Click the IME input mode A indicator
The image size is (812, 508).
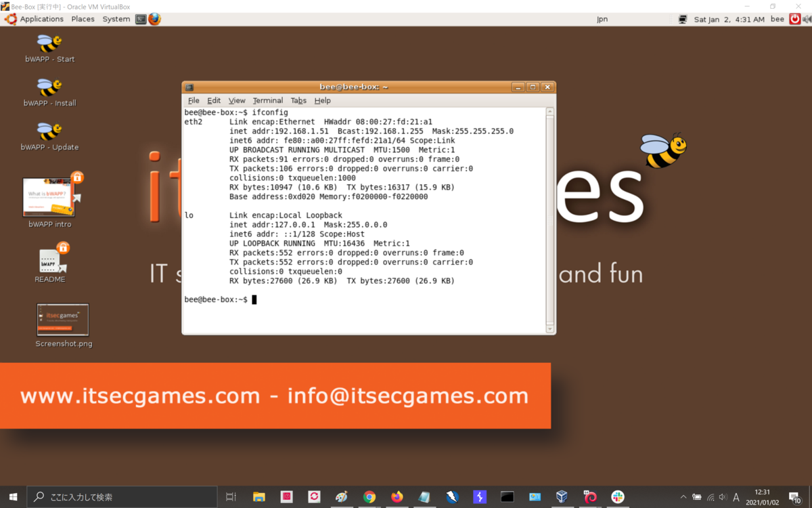(x=736, y=496)
